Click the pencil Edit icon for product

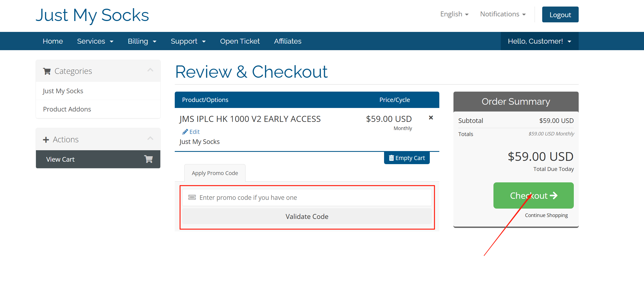pyautogui.click(x=185, y=132)
